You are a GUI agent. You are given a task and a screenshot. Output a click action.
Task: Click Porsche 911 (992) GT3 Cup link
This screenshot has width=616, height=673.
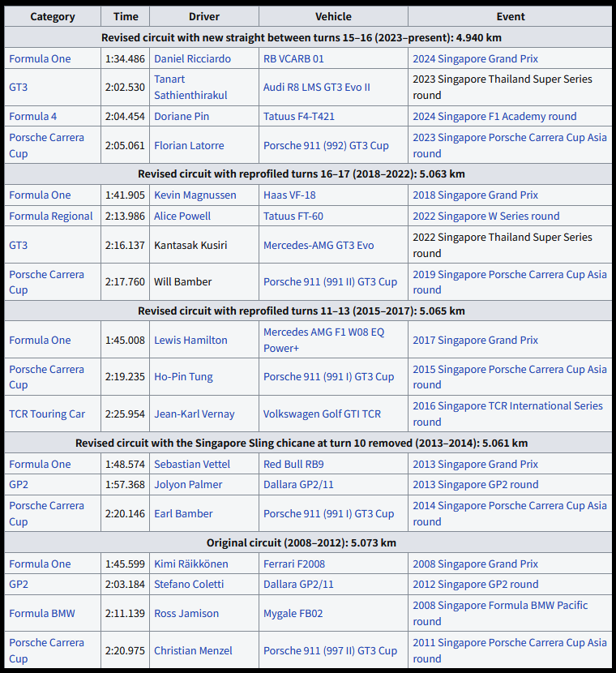tap(326, 145)
